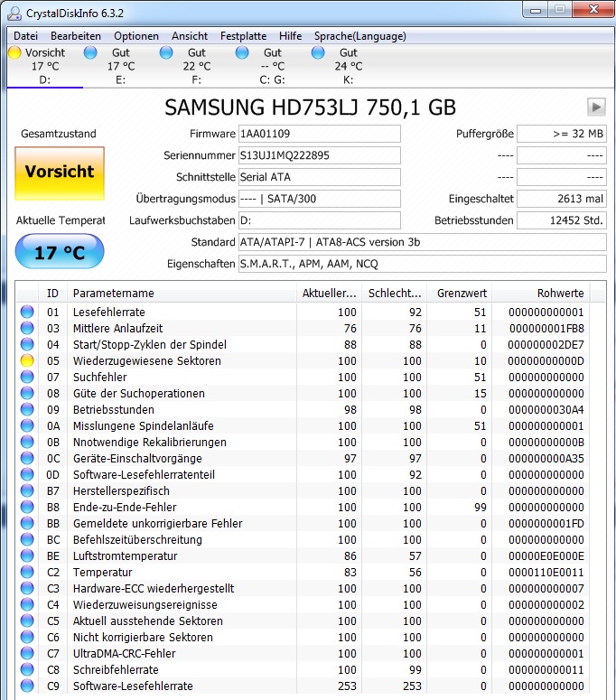The image size is (616, 700).
Task: Open the Bearbeiten menu
Action: (x=76, y=36)
